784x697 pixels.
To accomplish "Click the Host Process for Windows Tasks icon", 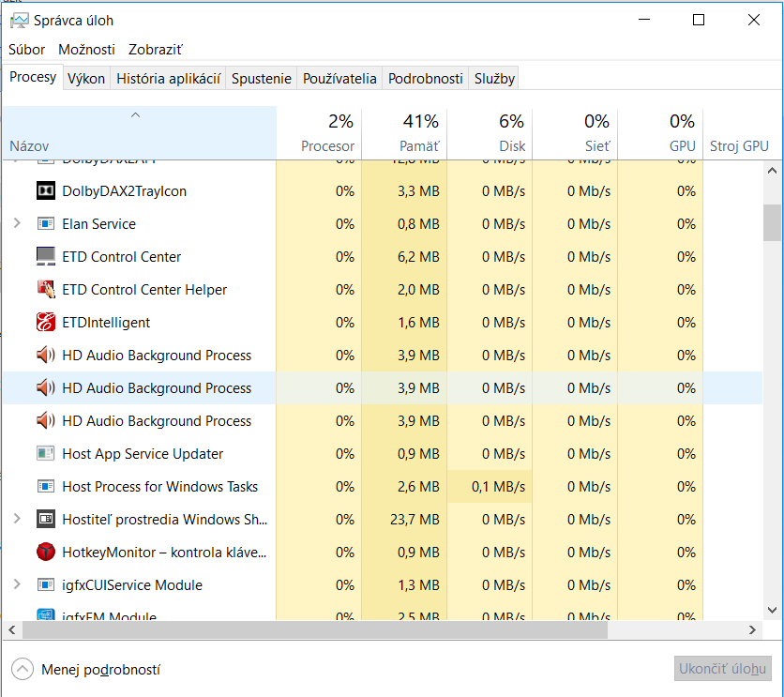I will [x=45, y=487].
